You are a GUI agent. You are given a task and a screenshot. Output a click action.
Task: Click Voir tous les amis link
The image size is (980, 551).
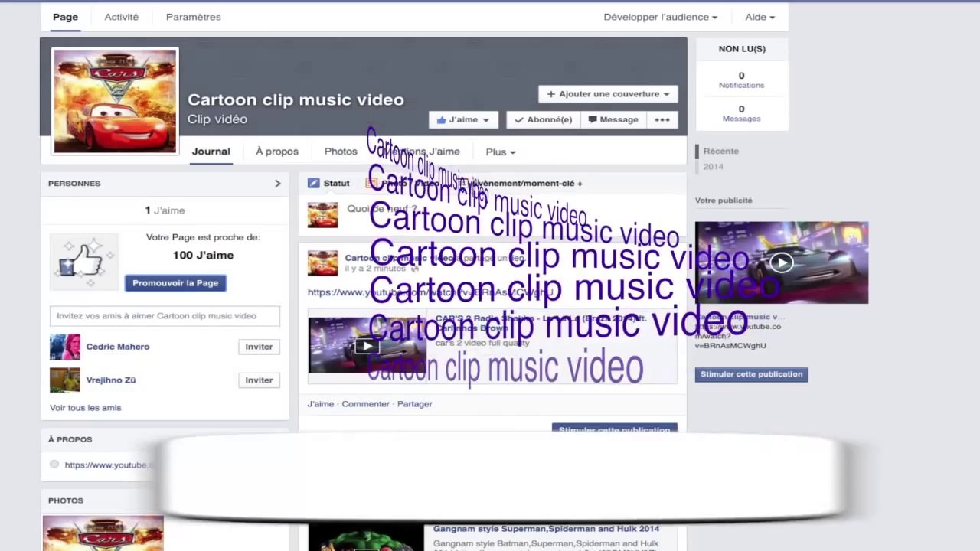[x=85, y=408]
